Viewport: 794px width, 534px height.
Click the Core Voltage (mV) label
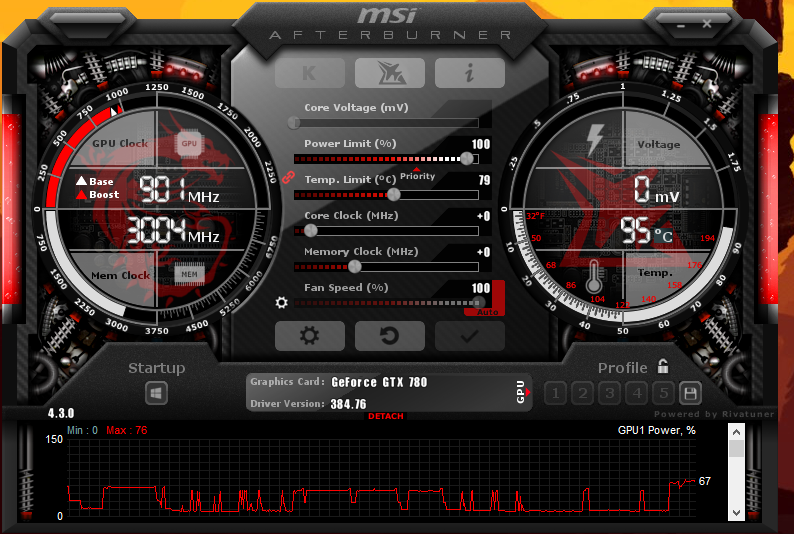tap(356, 107)
